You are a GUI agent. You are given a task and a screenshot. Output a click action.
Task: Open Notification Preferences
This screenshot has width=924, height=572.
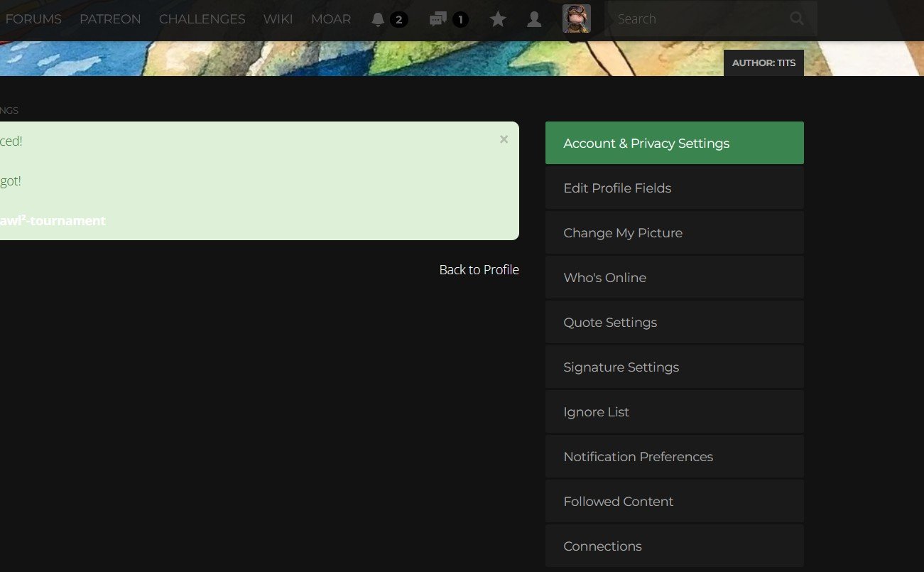tap(675, 456)
